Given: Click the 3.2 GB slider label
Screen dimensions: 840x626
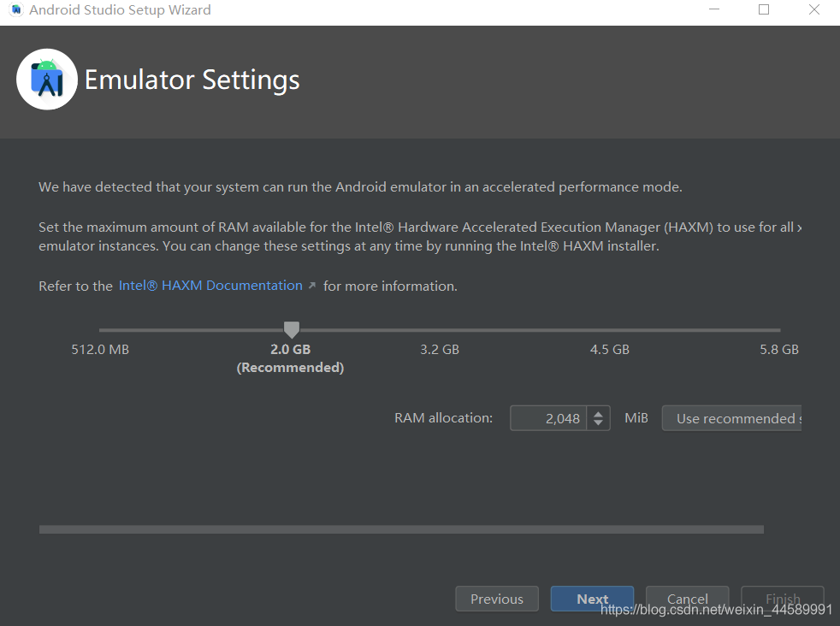Looking at the screenshot, I should tap(440, 349).
